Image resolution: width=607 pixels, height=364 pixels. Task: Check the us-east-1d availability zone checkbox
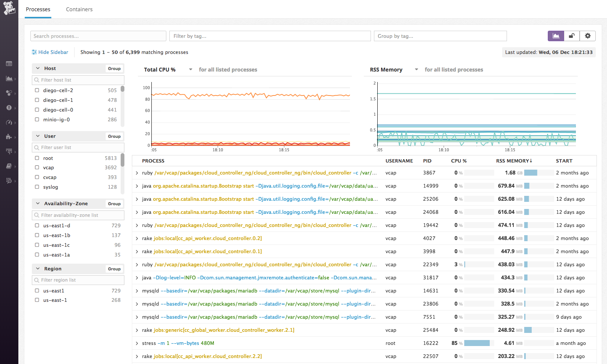(37, 225)
